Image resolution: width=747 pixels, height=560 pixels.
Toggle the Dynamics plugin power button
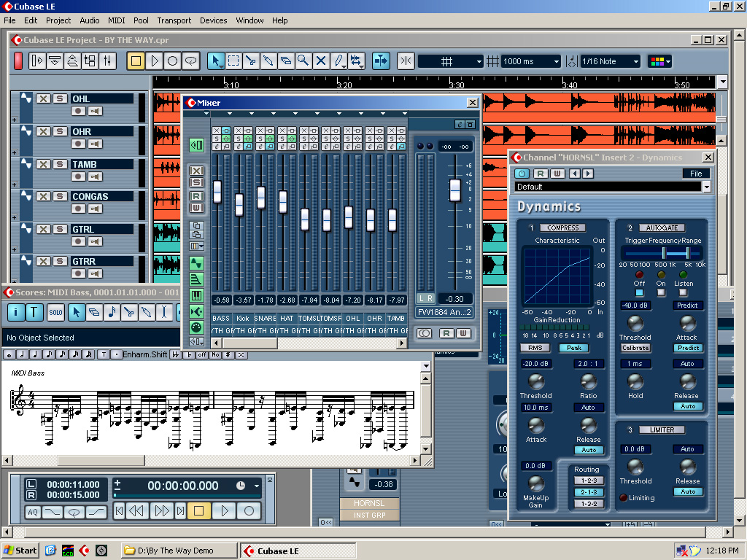tap(522, 174)
